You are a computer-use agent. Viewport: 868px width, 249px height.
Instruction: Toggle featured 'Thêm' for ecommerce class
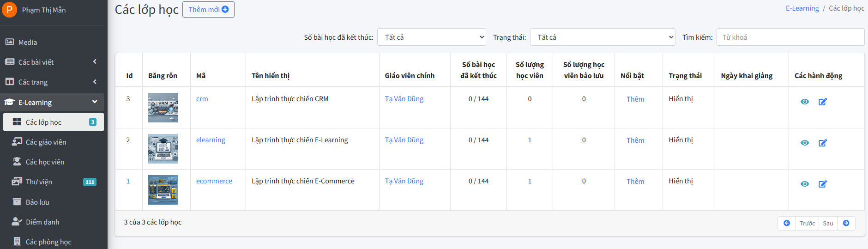pos(635,182)
